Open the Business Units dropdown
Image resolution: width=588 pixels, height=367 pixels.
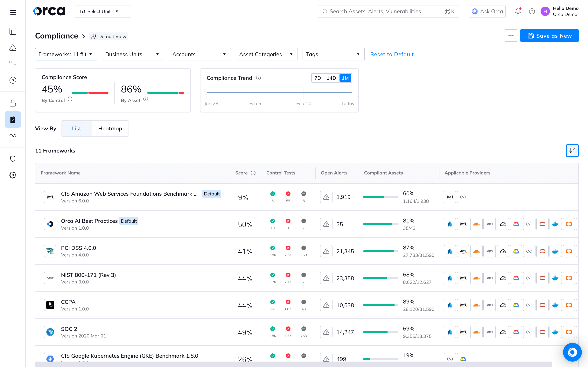click(133, 54)
